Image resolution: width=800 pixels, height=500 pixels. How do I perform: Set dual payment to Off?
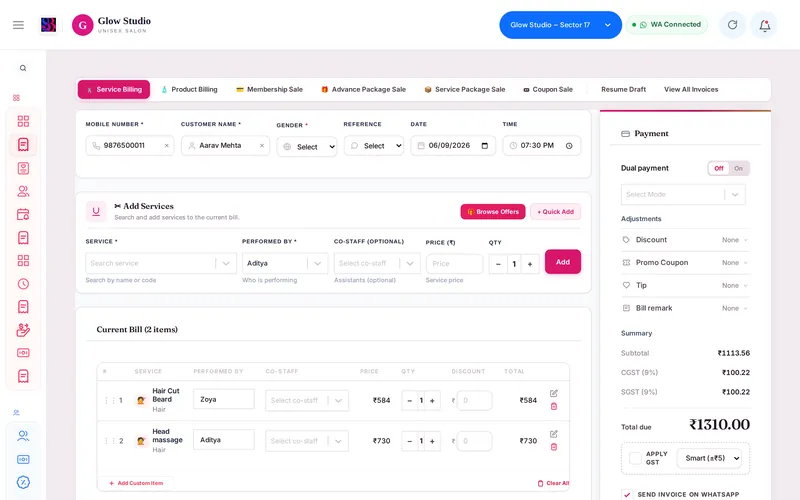tap(719, 168)
